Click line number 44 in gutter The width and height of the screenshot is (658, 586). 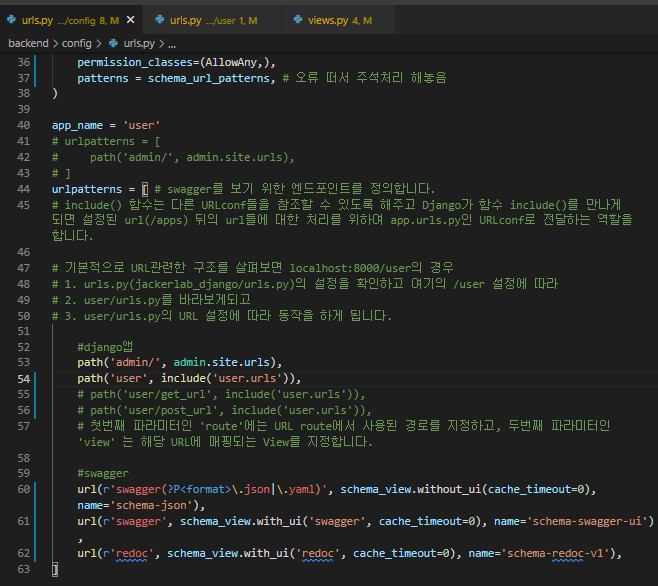coord(24,189)
